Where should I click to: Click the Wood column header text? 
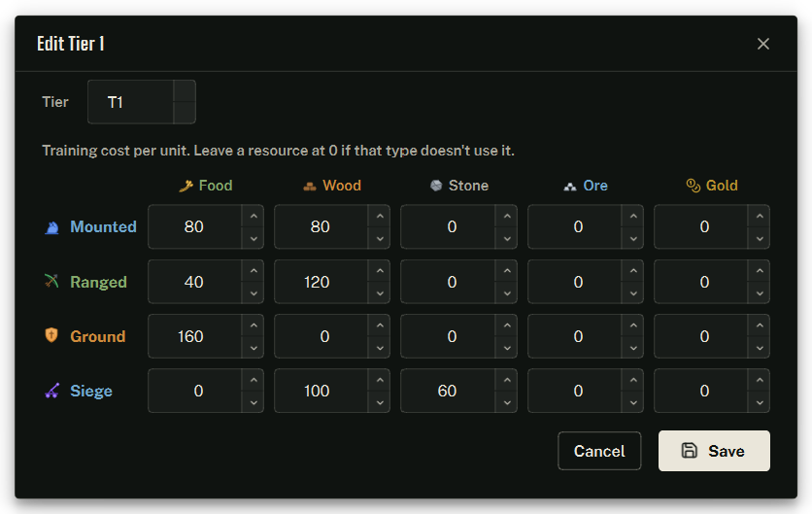tap(342, 186)
